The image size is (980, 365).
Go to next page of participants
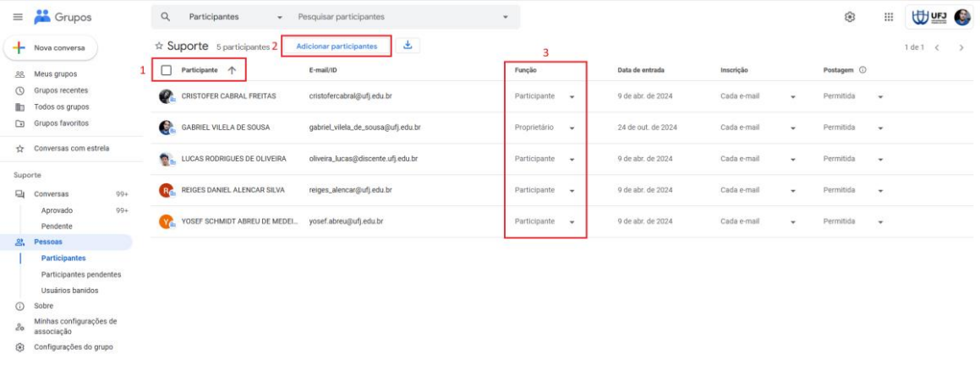(961, 47)
